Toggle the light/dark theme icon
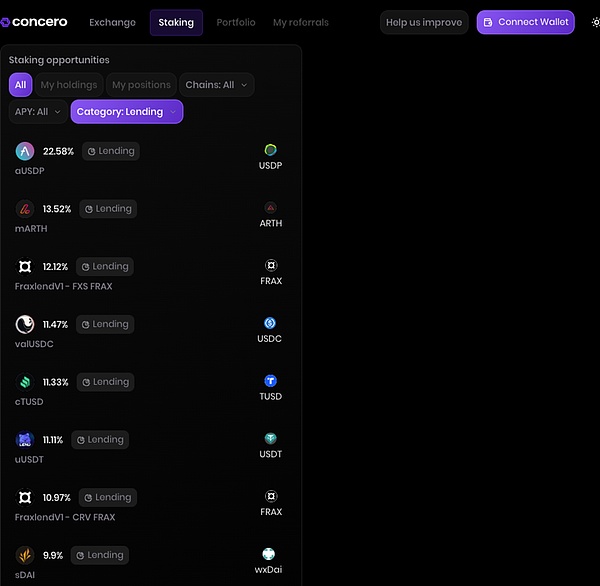 [596, 22]
